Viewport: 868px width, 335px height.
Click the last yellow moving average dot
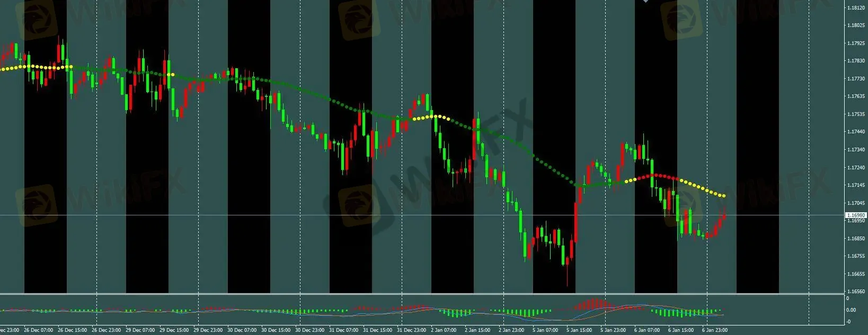tap(724, 196)
